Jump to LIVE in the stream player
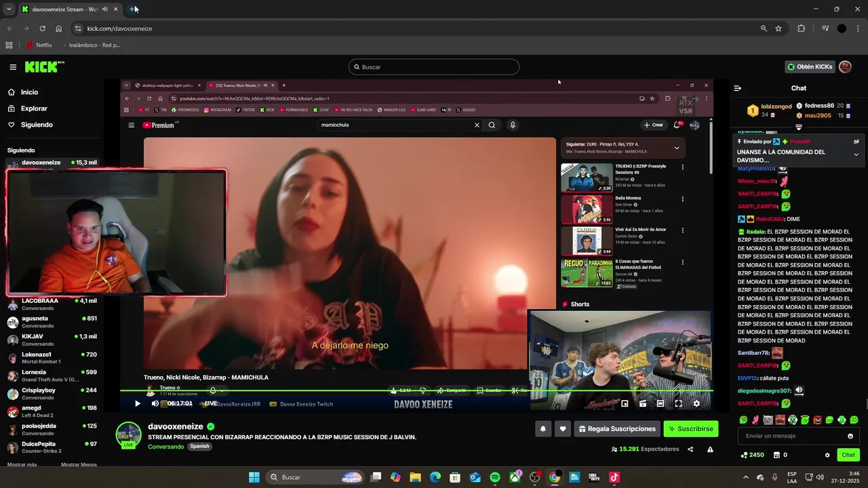Image resolution: width=868 pixels, height=488 pixels. pyautogui.click(x=211, y=403)
